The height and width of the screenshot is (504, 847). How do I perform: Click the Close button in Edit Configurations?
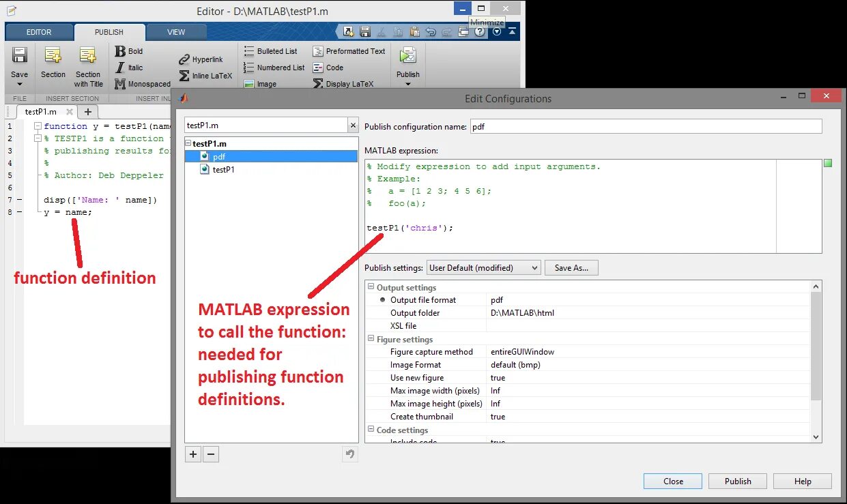[x=673, y=481]
